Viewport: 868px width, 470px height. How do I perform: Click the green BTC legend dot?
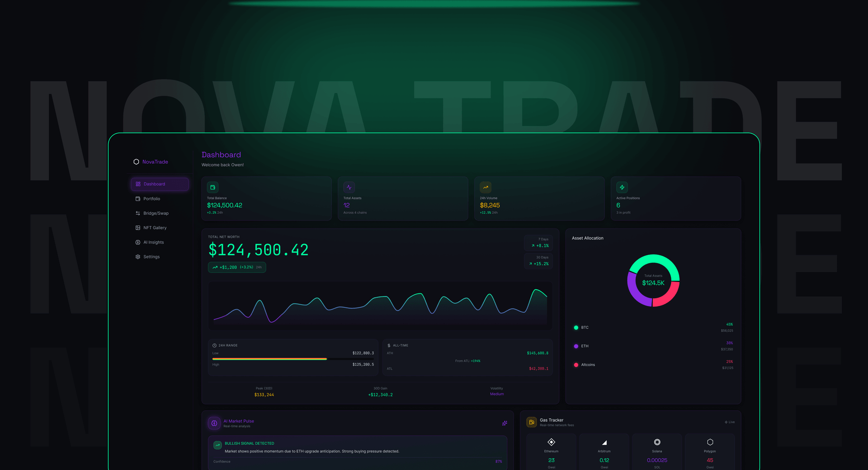pos(576,328)
